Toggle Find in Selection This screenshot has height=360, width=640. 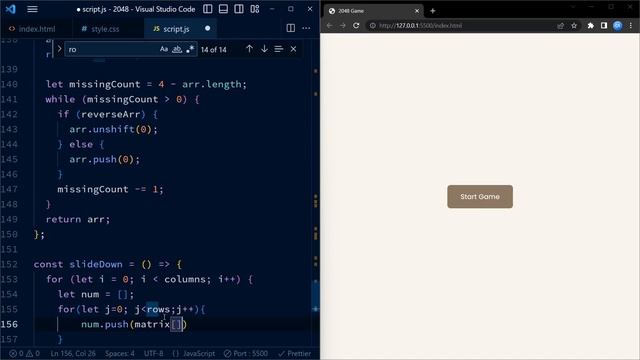click(279, 49)
